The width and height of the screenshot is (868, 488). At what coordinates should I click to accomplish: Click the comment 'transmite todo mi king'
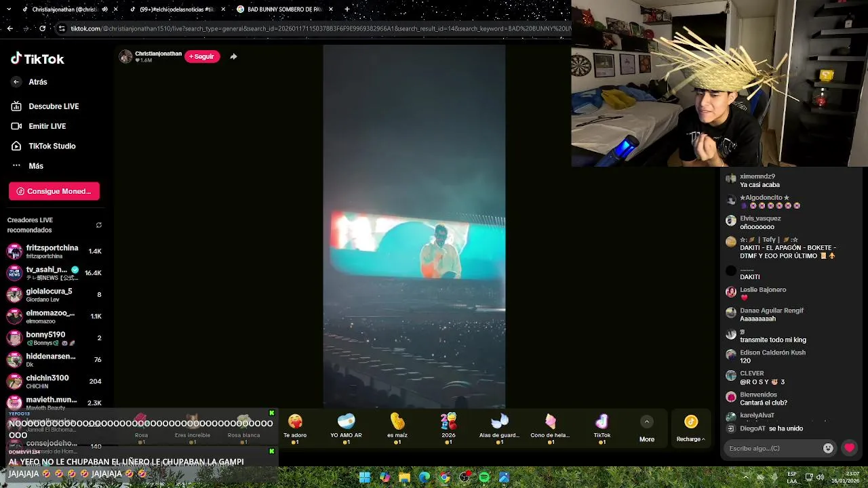[x=773, y=340]
